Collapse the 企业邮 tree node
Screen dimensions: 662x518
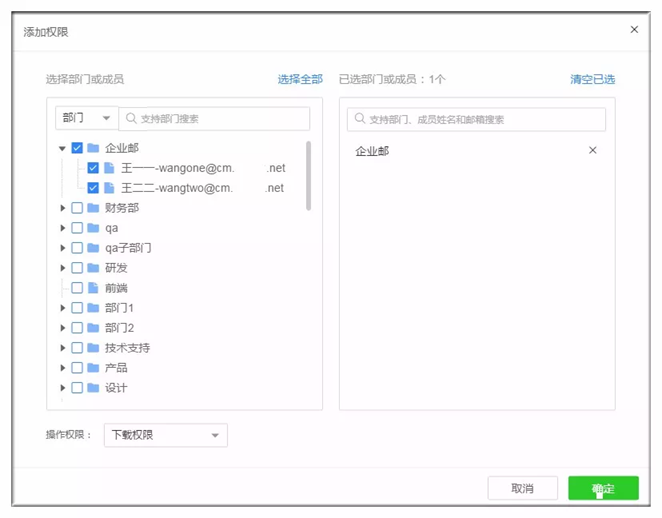pyautogui.click(x=62, y=148)
